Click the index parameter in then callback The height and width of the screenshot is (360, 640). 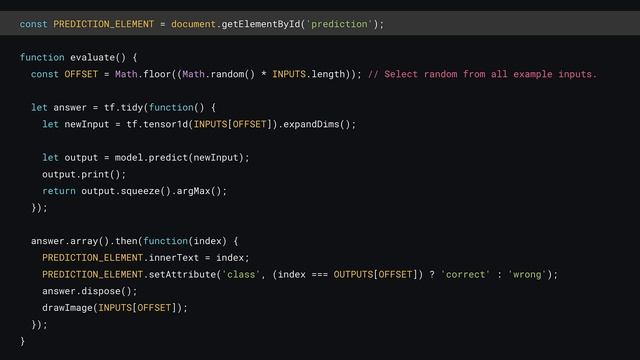coord(207,241)
